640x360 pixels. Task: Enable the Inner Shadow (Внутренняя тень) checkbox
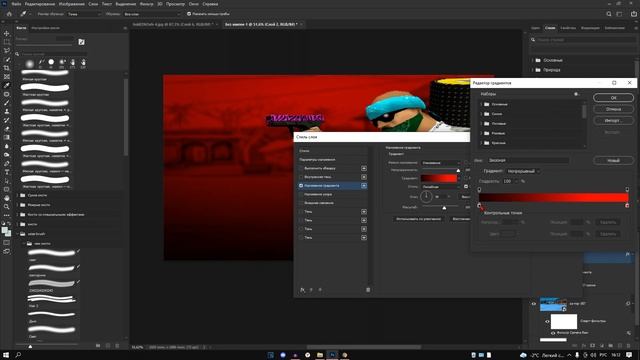pyautogui.click(x=301, y=177)
